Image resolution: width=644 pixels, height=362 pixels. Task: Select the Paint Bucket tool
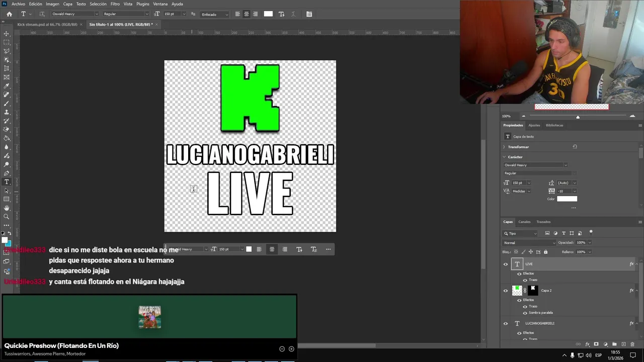coord(7,138)
